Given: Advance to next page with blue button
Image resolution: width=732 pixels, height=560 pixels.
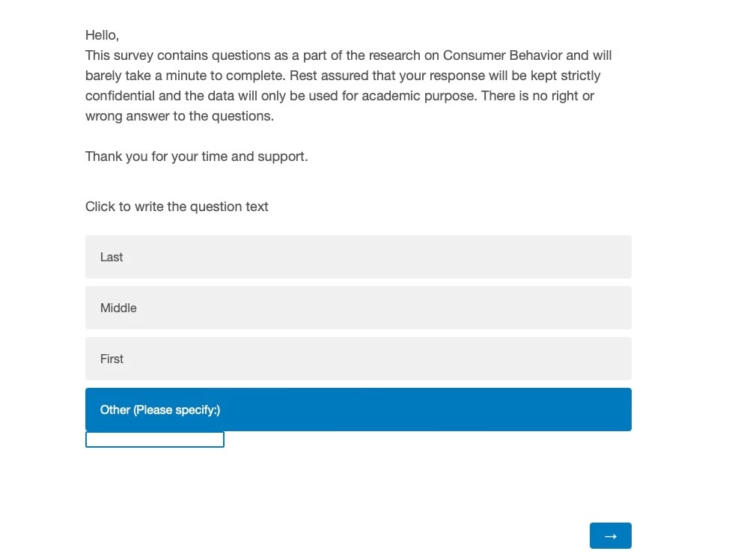Looking at the screenshot, I should click(x=610, y=536).
